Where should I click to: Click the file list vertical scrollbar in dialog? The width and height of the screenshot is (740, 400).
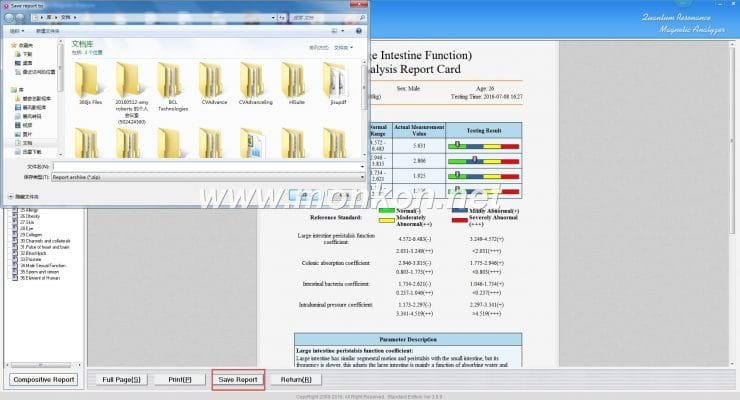click(364, 109)
